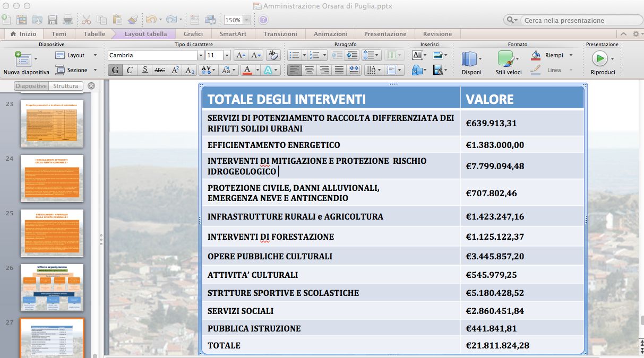644x358 pixels.
Task: Switch to the Temi tab
Action: tap(59, 34)
